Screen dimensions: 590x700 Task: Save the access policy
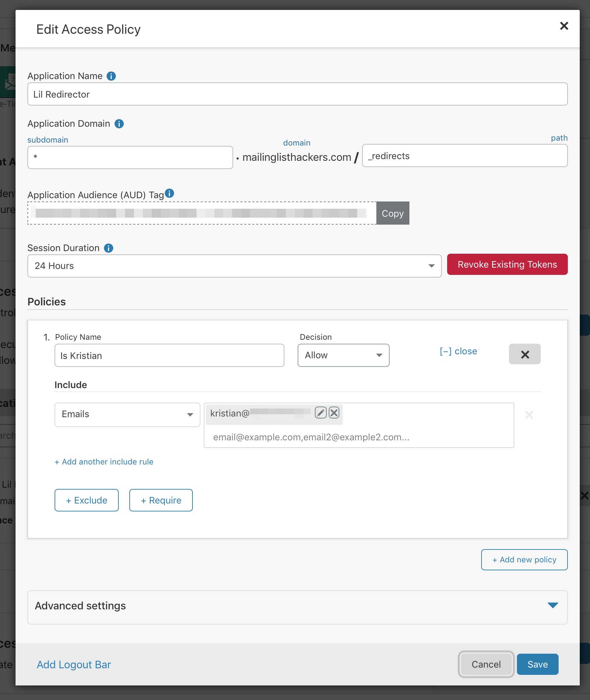pos(537,664)
